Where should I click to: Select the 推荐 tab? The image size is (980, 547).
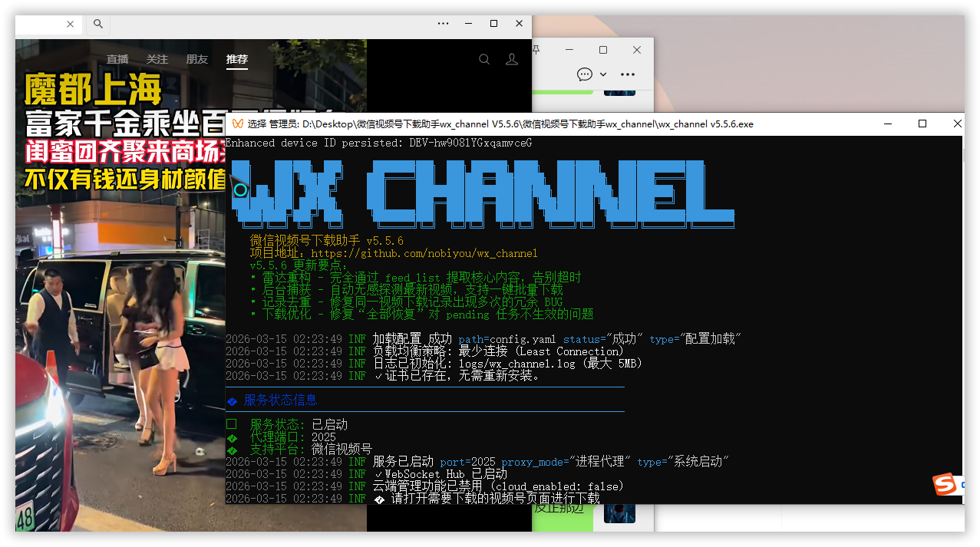(237, 59)
